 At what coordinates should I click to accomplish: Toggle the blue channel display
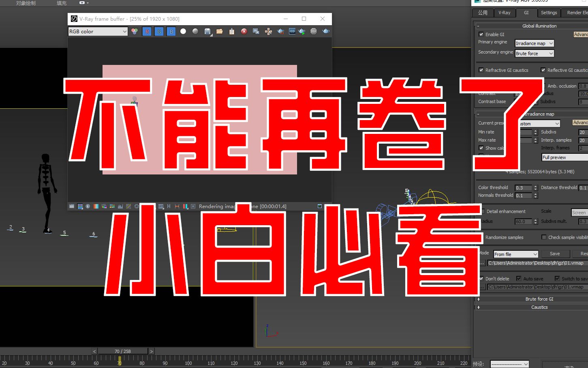click(171, 31)
